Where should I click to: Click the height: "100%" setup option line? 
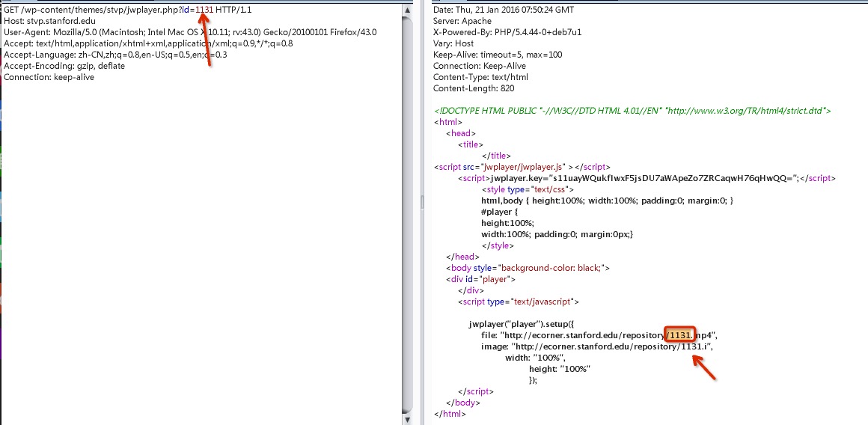tap(560, 369)
